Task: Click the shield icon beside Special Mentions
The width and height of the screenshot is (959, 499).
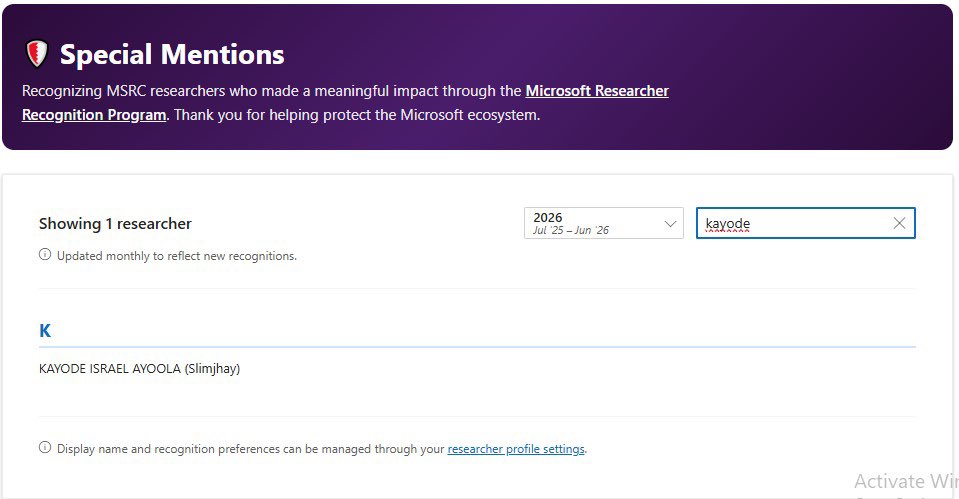Action: (x=37, y=54)
